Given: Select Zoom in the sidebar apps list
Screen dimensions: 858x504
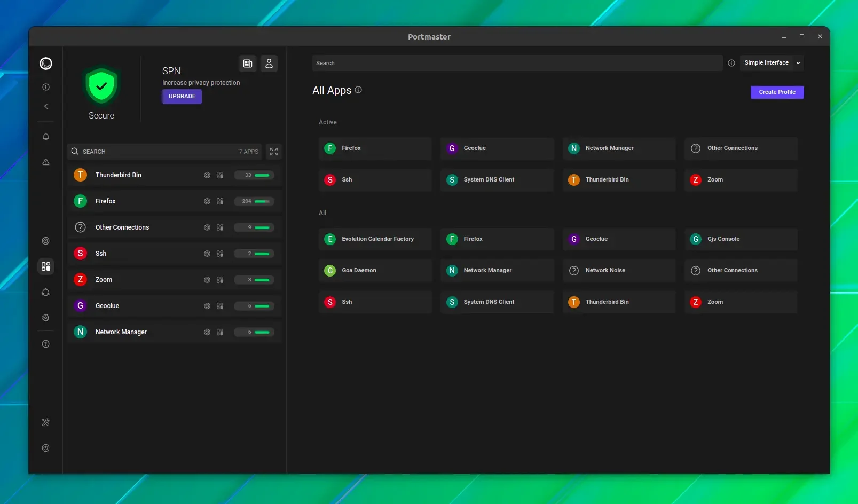Looking at the screenshot, I should (175, 280).
